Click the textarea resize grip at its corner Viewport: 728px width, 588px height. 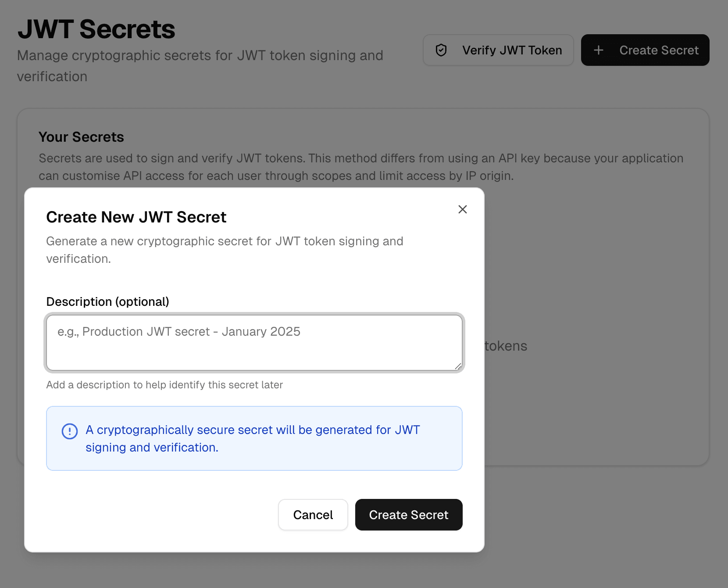click(x=458, y=366)
